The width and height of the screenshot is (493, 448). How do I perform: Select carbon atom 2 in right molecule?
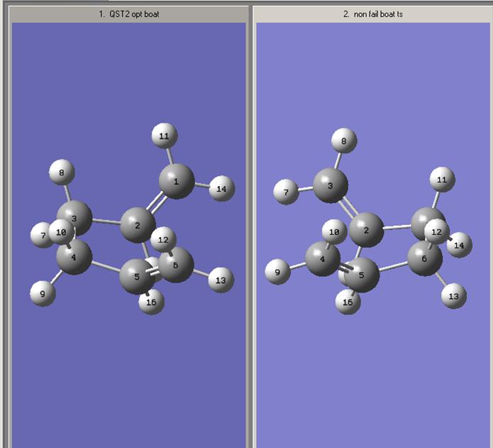coord(367,230)
